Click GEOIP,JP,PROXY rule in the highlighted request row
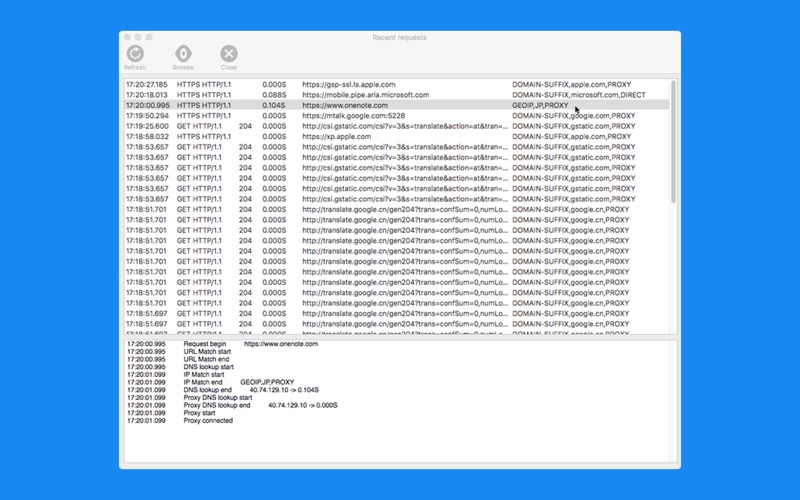This screenshot has width=800, height=500. (x=540, y=105)
